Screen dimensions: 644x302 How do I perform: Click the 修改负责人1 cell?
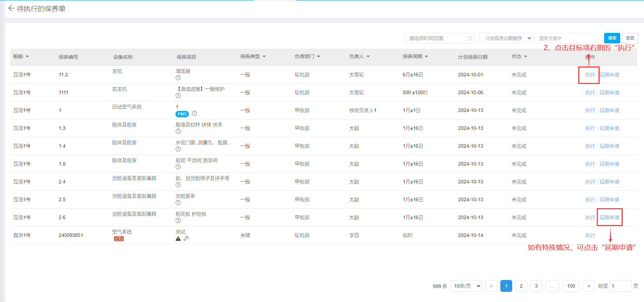tap(363, 111)
